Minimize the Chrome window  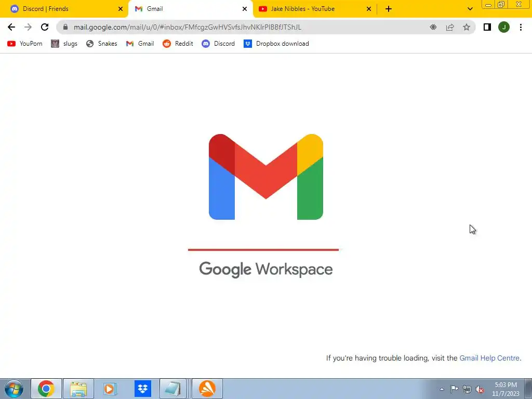(488, 5)
